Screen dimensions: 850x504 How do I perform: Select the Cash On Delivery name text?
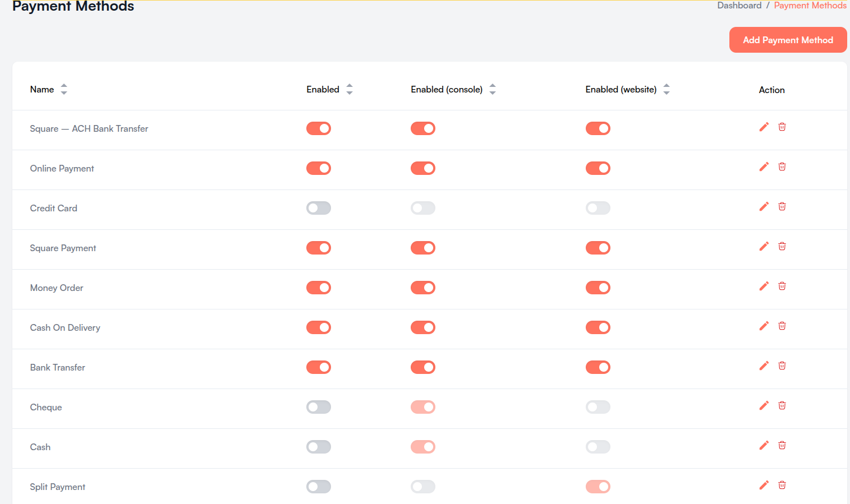(65, 327)
